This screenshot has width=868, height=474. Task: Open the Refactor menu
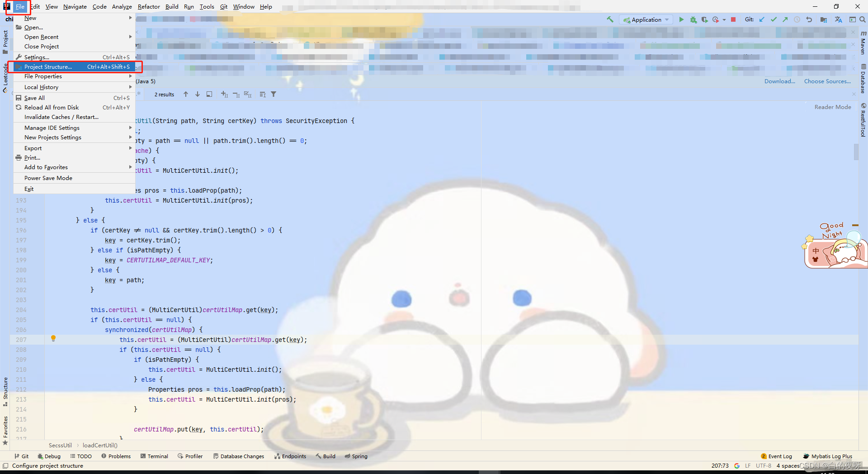click(x=149, y=7)
